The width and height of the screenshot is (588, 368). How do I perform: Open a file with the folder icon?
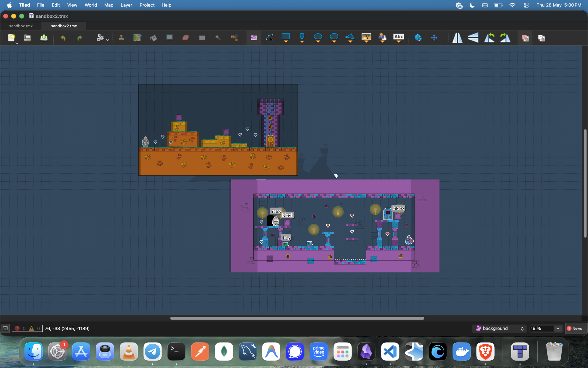[28, 38]
